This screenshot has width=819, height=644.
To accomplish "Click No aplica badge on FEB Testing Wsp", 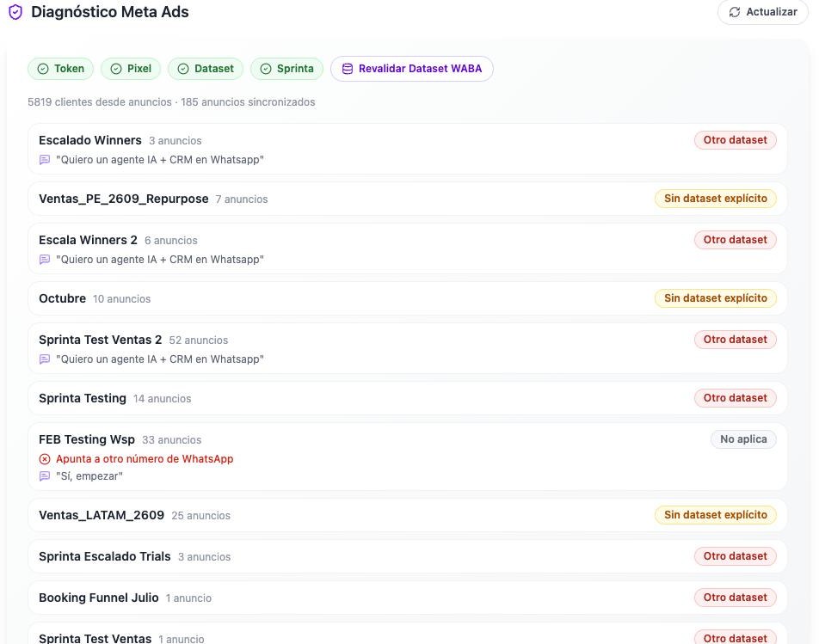I will pyautogui.click(x=743, y=439).
